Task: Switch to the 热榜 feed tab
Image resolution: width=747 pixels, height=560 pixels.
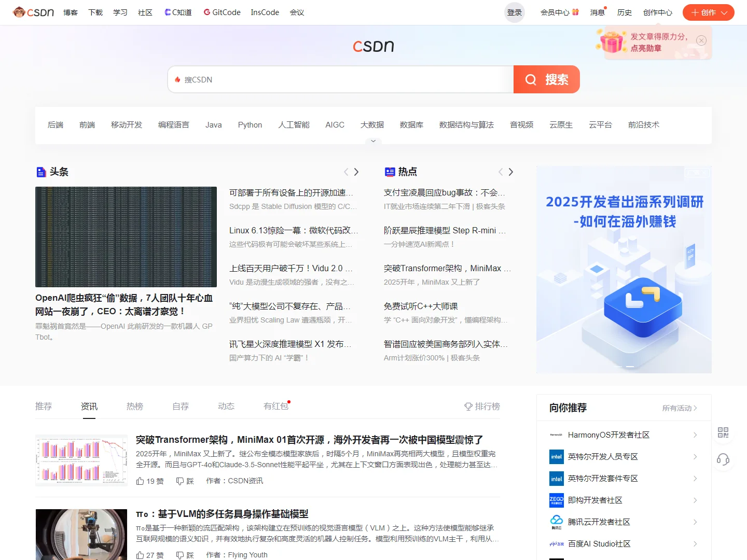Action: [x=135, y=407]
